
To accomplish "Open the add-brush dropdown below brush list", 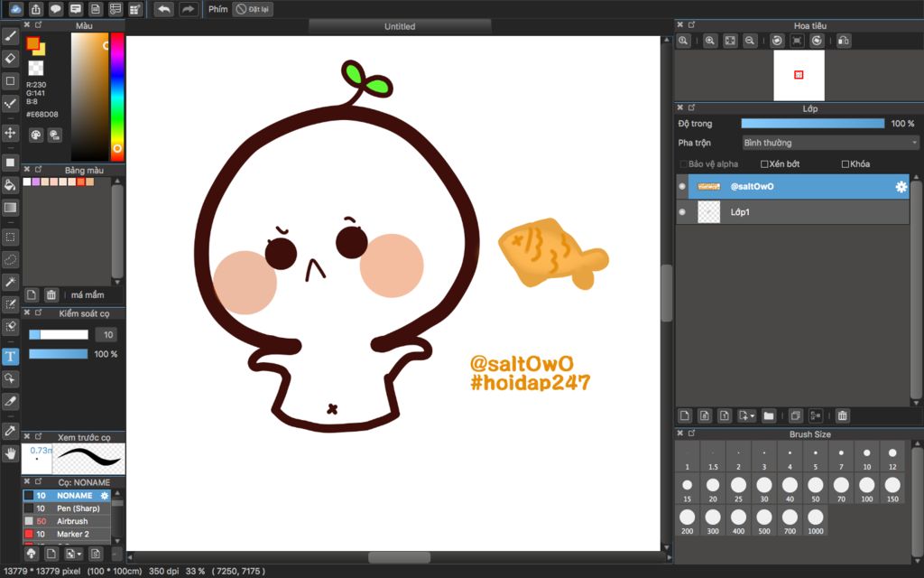I will (74, 554).
